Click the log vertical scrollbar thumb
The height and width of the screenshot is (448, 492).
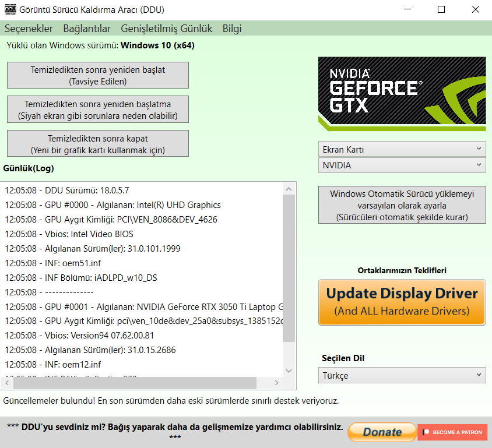click(x=289, y=269)
